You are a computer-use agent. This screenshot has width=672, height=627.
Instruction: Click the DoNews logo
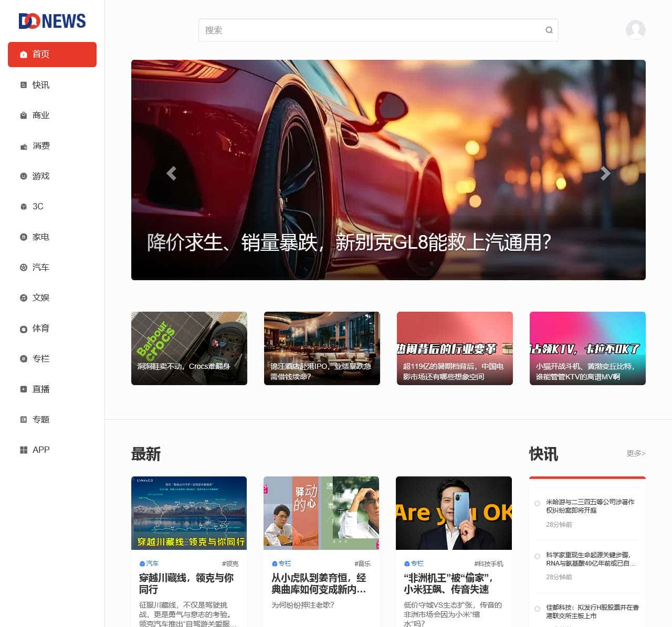(52, 21)
